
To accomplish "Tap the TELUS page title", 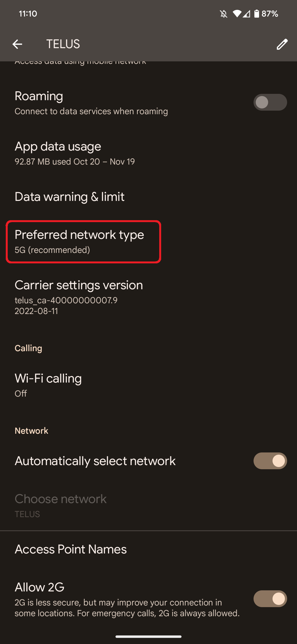I will pos(63,44).
